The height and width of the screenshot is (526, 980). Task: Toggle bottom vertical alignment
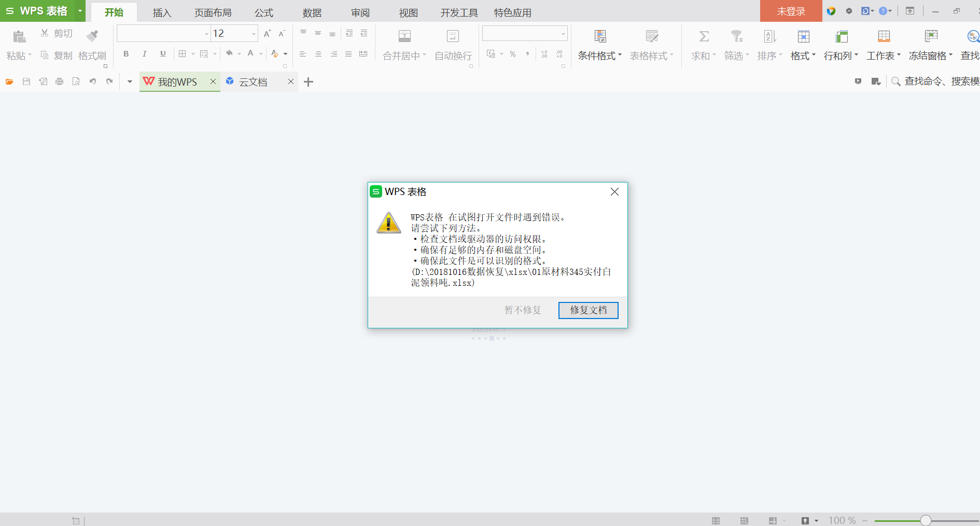332,34
